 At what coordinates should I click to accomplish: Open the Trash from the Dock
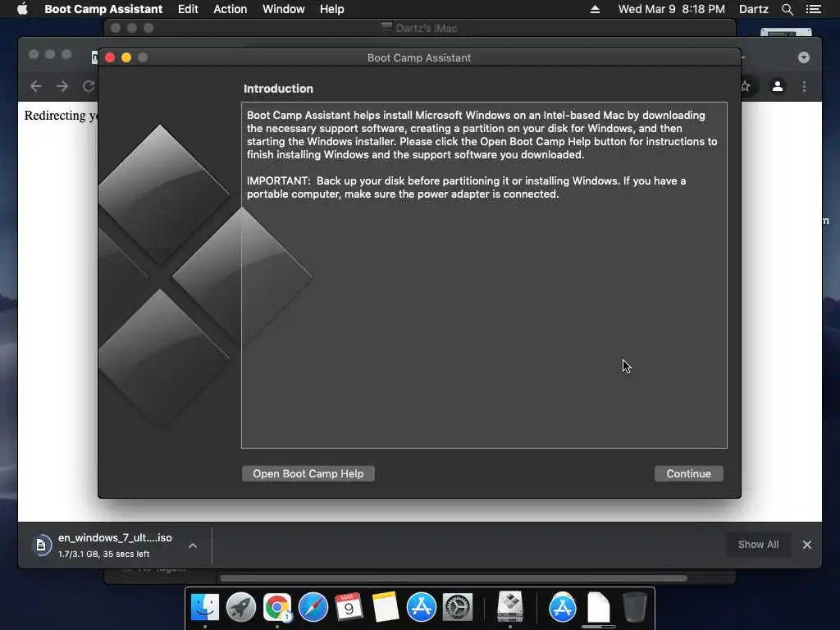[x=635, y=607]
